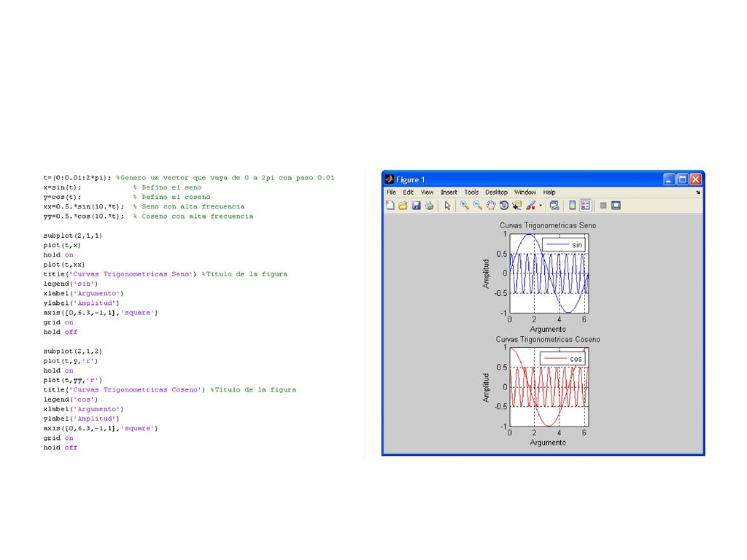Click code line "plot(t,yy,'r')"
The image size is (747, 560).
pyautogui.click(x=72, y=380)
